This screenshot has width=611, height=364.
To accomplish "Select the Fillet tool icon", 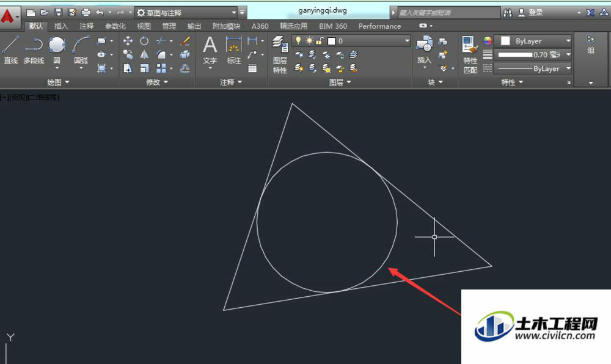I will coord(161,54).
